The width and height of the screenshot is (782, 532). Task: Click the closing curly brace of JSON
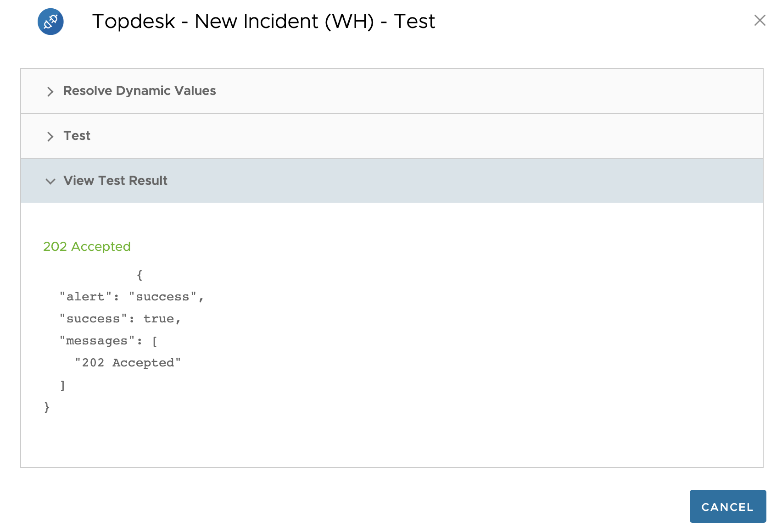(47, 407)
